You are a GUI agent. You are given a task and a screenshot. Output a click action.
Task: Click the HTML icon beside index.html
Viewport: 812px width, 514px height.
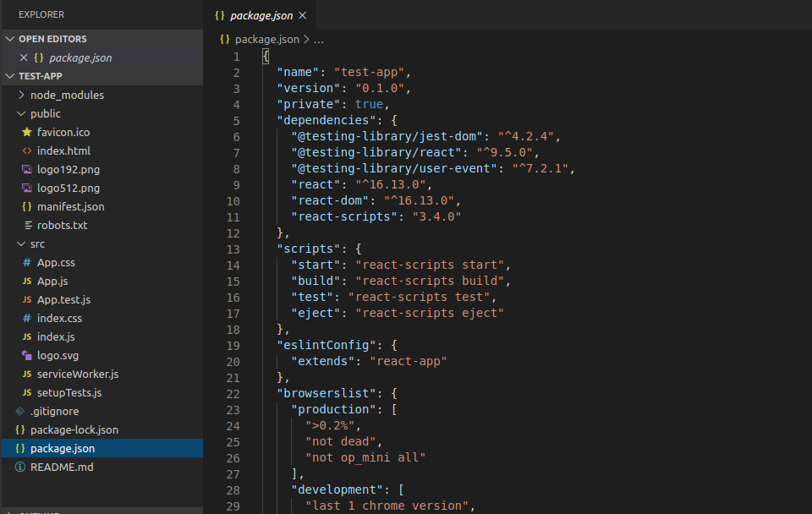tap(27, 150)
